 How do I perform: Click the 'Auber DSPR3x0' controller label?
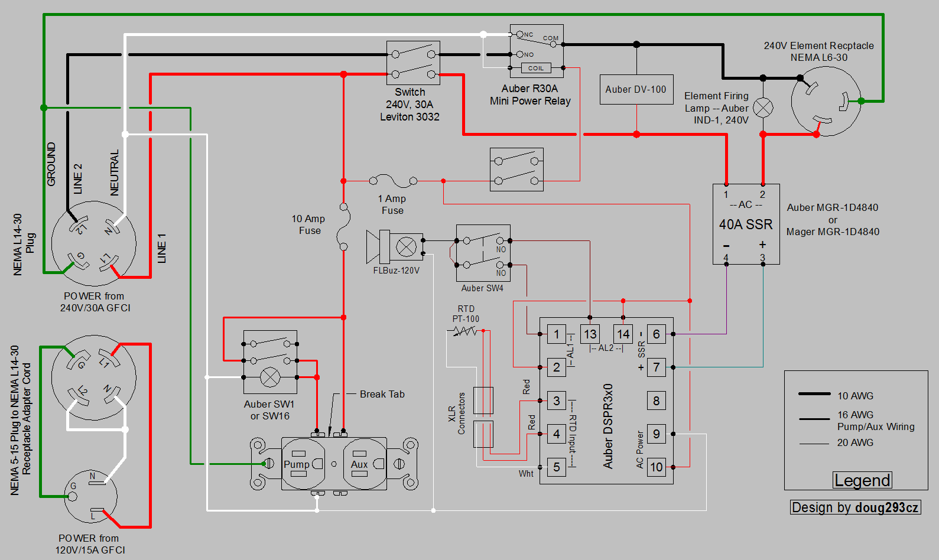point(608,426)
